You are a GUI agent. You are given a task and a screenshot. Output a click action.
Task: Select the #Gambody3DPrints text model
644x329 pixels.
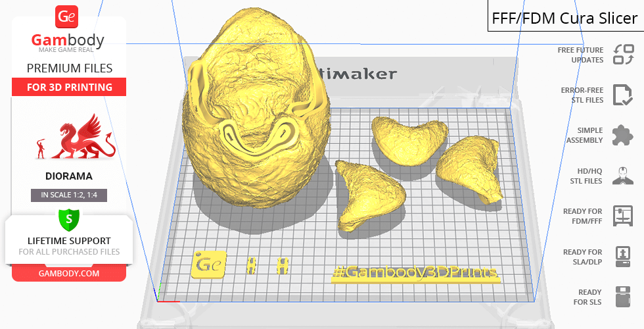pyautogui.click(x=415, y=273)
